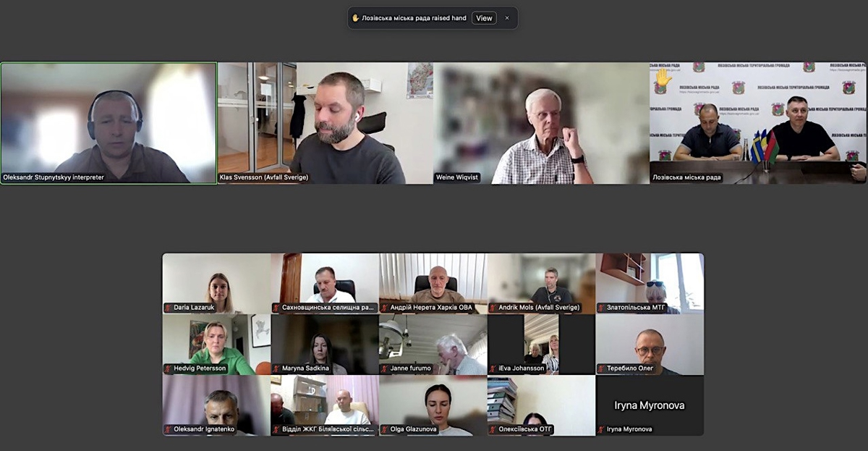Click muted mic icon beside Maryna Sadkina
Image resolution: width=868 pixels, height=451 pixels.
click(x=276, y=368)
